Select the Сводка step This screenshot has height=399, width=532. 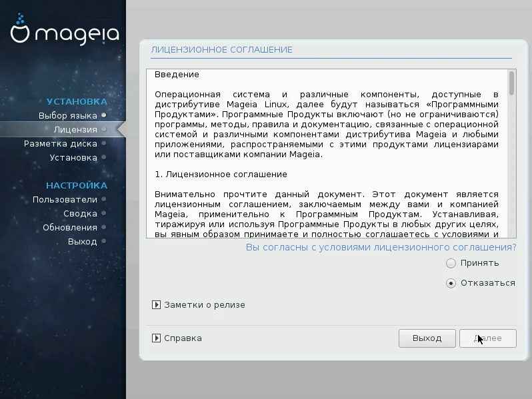tap(80, 214)
